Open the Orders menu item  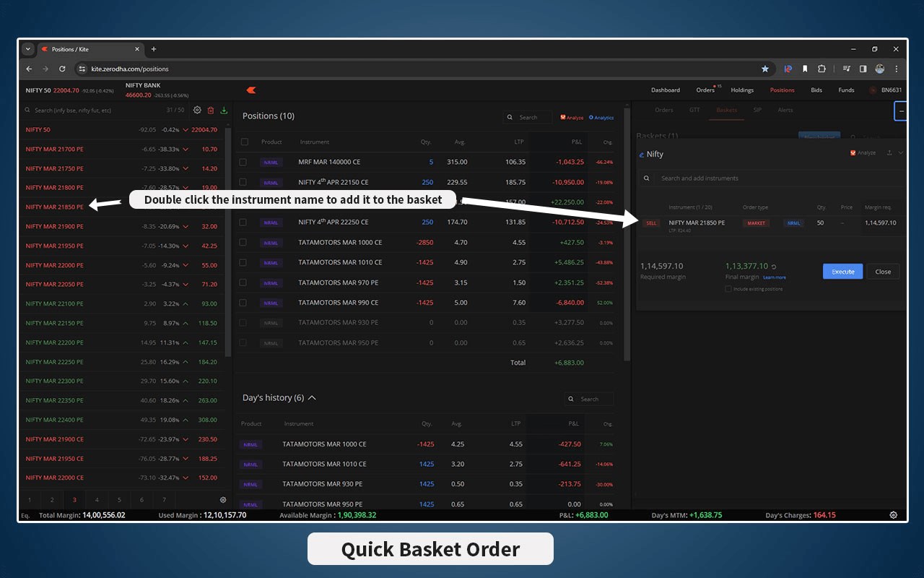[705, 90]
